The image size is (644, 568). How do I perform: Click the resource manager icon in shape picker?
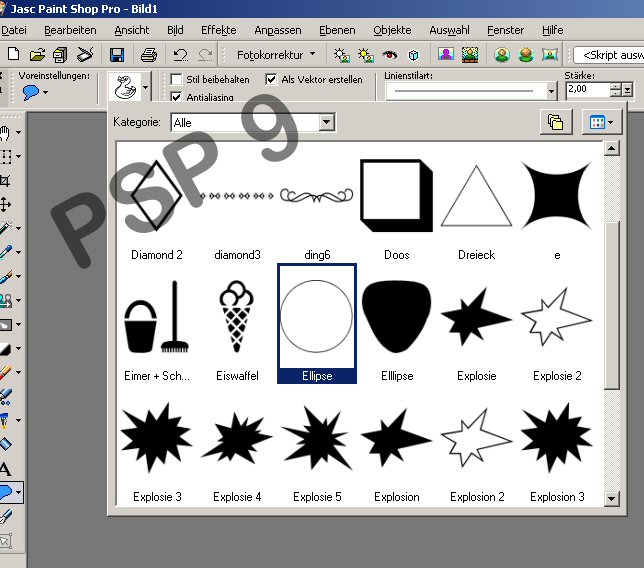(x=556, y=122)
